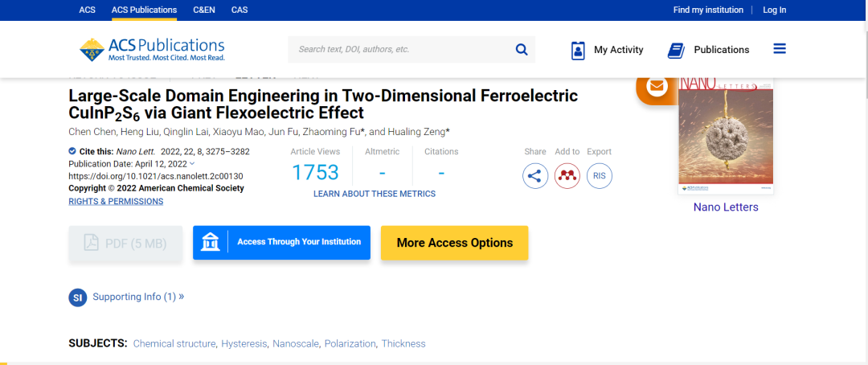This screenshot has width=868, height=365.
Task: Expand Supporting Info (1) link
Action: (x=138, y=297)
